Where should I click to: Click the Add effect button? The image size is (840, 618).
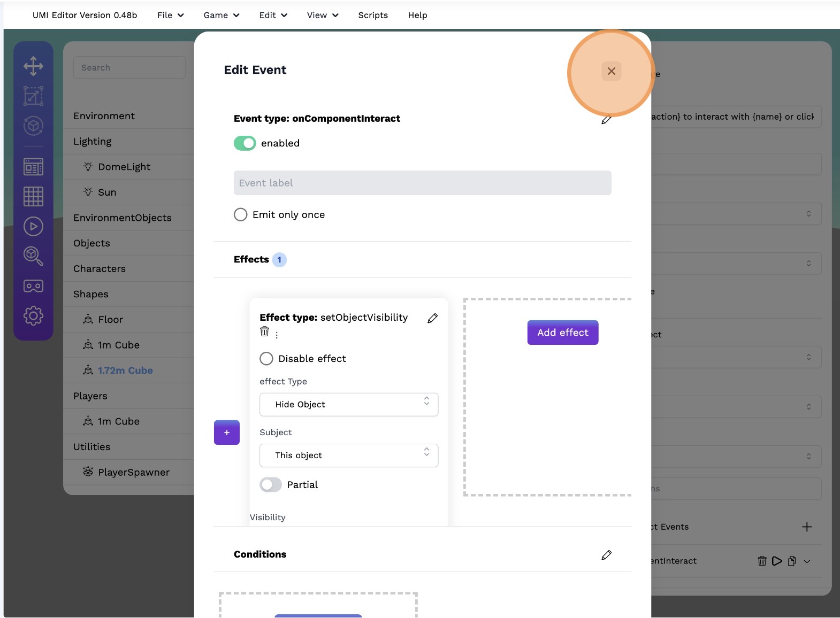562,333
